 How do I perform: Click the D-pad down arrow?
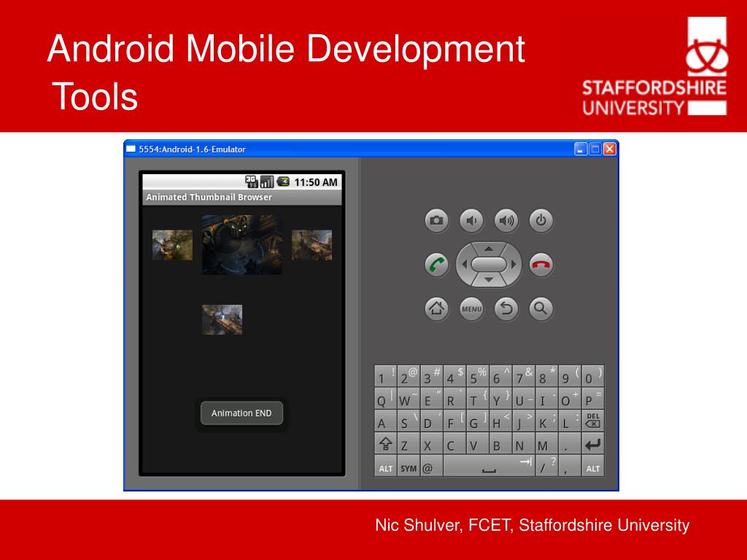(x=489, y=280)
